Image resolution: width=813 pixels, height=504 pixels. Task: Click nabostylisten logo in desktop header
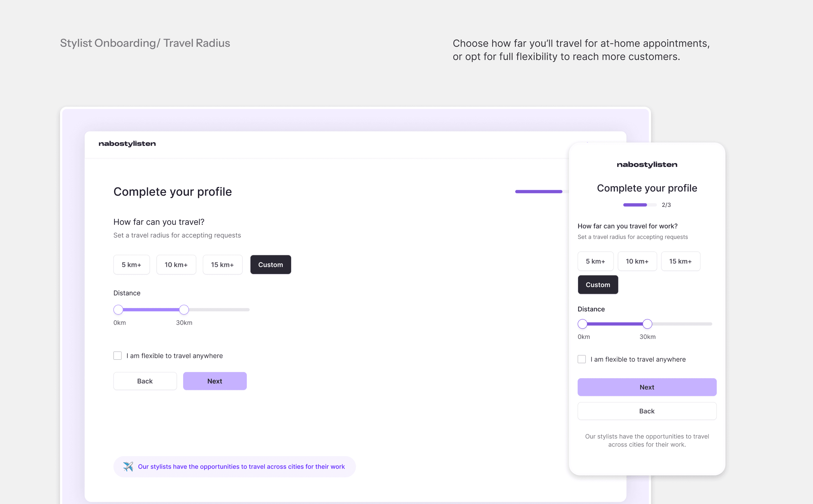[127, 144]
